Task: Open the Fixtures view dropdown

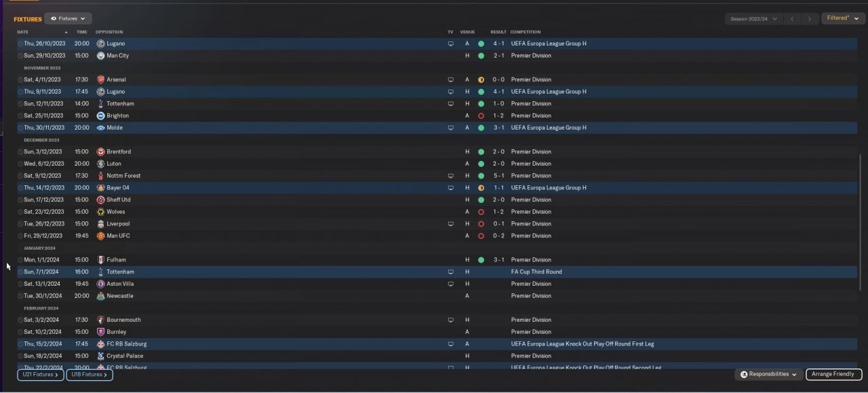Action: pyautogui.click(x=68, y=19)
